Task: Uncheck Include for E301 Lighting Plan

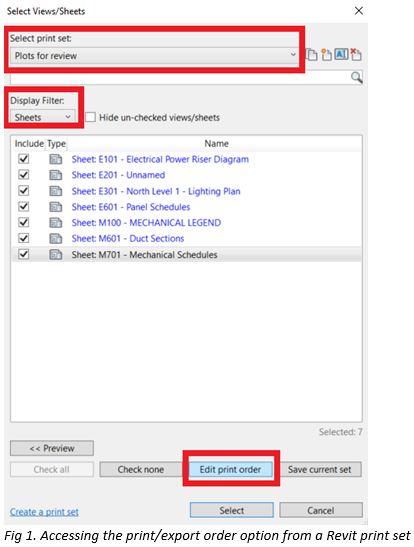Action: pyautogui.click(x=23, y=191)
